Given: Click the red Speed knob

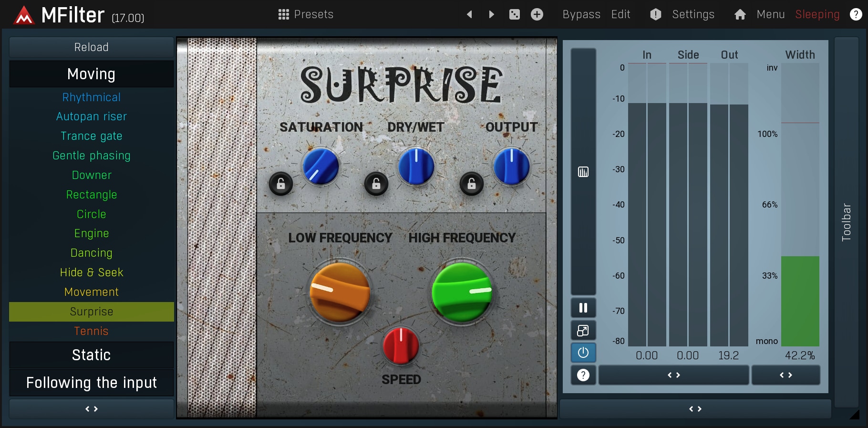Looking at the screenshot, I should click(x=401, y=346).
